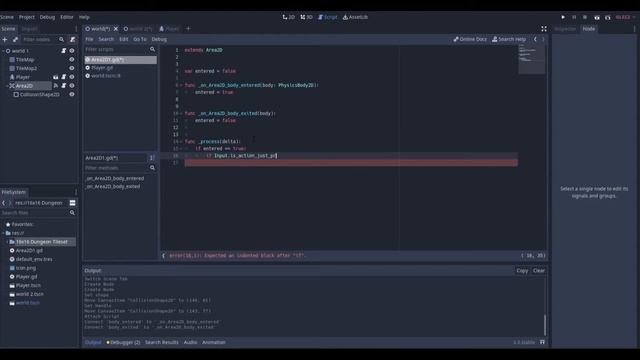Add a new node with the plus icon

pos(5,40)
